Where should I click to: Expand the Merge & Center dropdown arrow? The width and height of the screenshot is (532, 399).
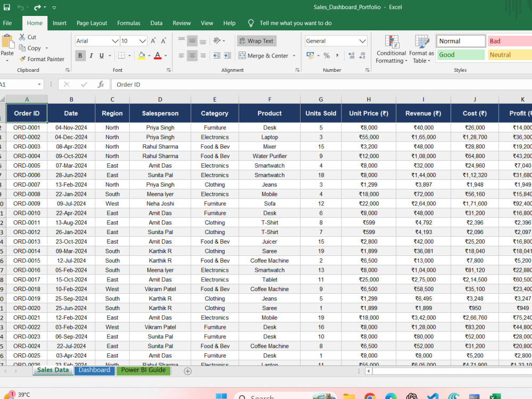pyautogui.click(x=294, y=56)
